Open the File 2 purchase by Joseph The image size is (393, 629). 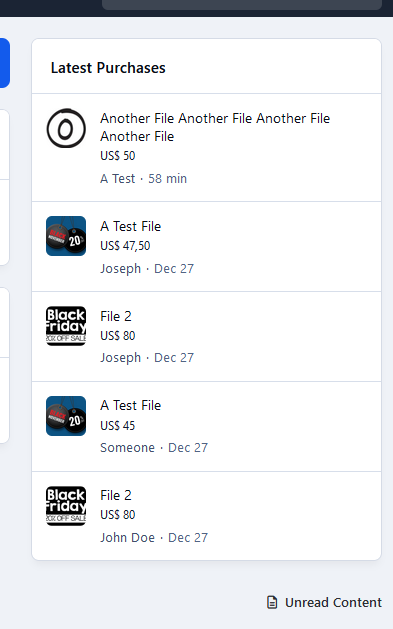click(115, 316)
